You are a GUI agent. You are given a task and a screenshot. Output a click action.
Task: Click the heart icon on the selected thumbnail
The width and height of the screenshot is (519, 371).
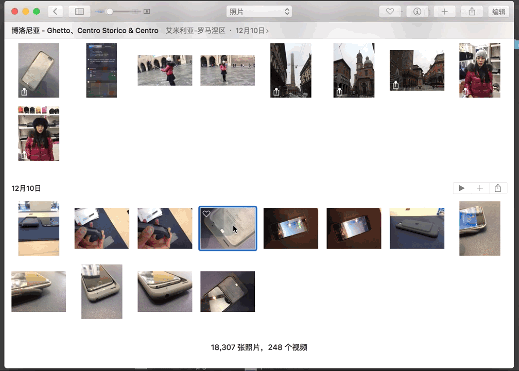click(x=206, y=213)
